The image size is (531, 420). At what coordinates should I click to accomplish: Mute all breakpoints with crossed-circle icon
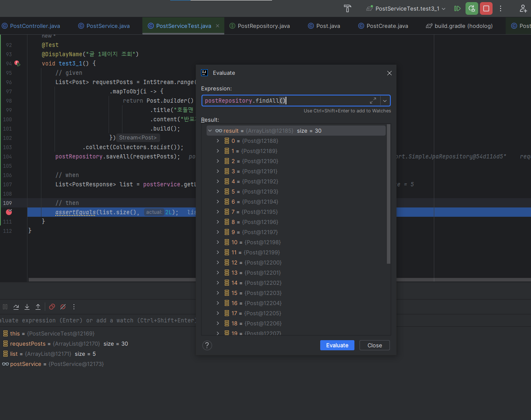tap(63, 307)
